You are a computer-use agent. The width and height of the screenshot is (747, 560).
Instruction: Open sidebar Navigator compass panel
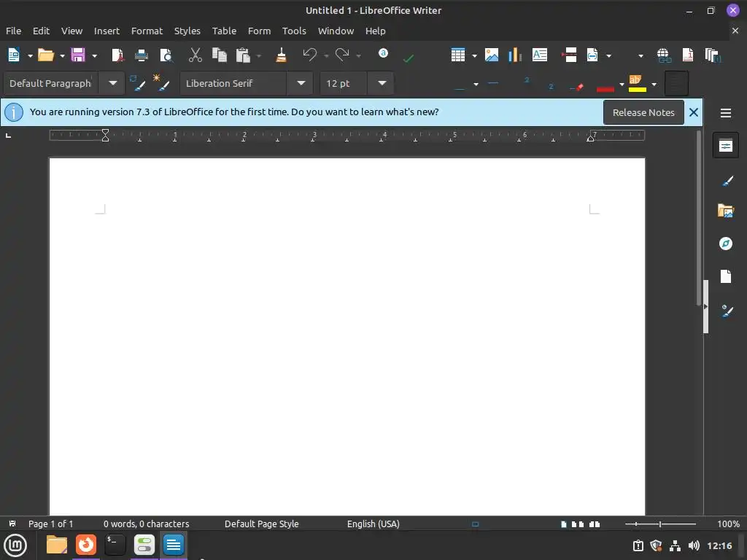[x=726, y=244]
